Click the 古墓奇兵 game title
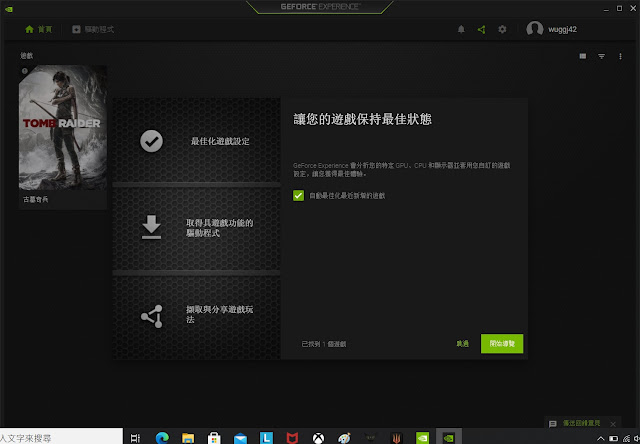 point(36,200)
